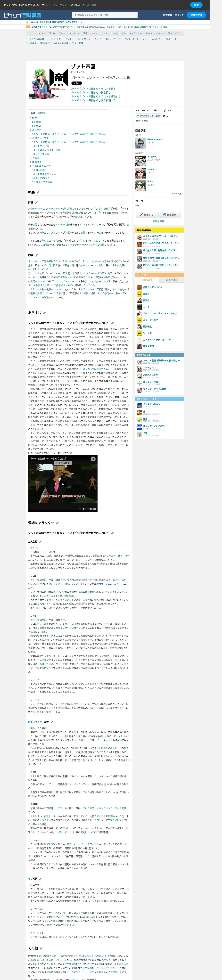Open the シーウー article icon
This screenshot has height=980, width=222.
[x=139, y=307]
